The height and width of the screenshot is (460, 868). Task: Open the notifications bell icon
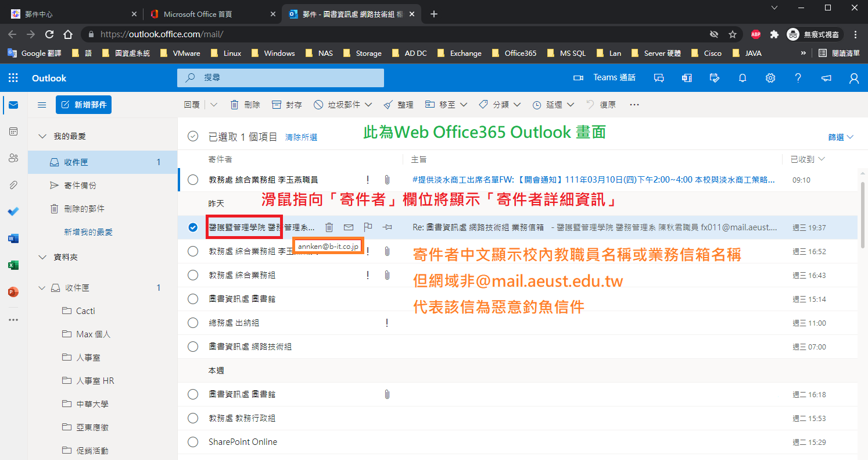coord(743,78)
